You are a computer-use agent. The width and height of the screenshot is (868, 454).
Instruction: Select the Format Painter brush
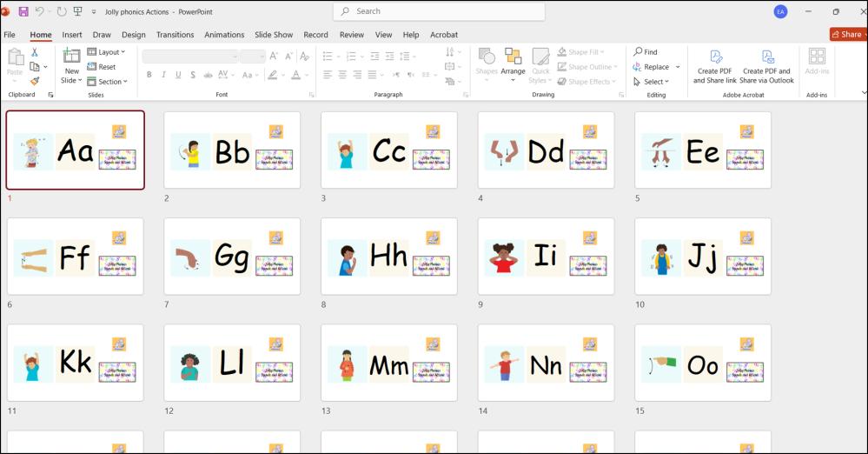point(35,81)
